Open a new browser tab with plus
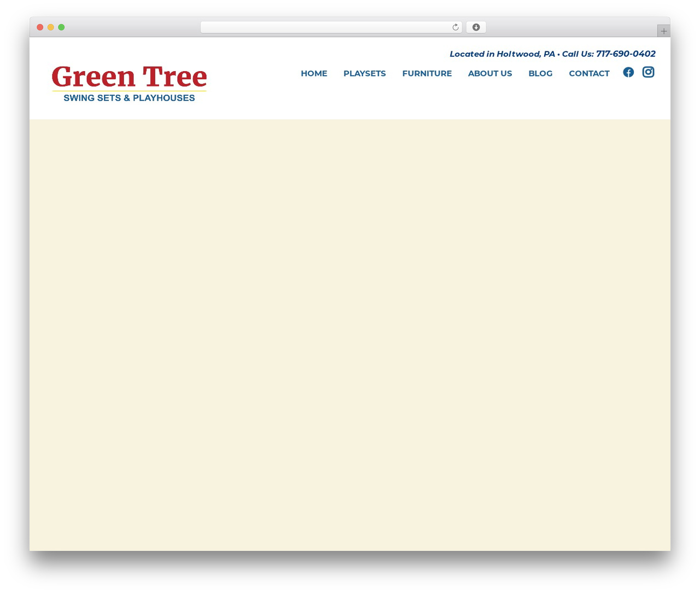 click(663, 31)
